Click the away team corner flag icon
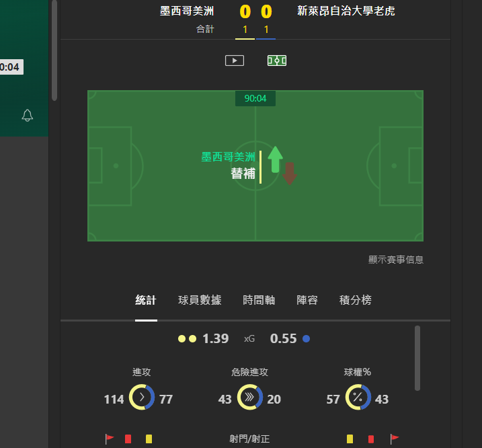 tap(395, 439)
